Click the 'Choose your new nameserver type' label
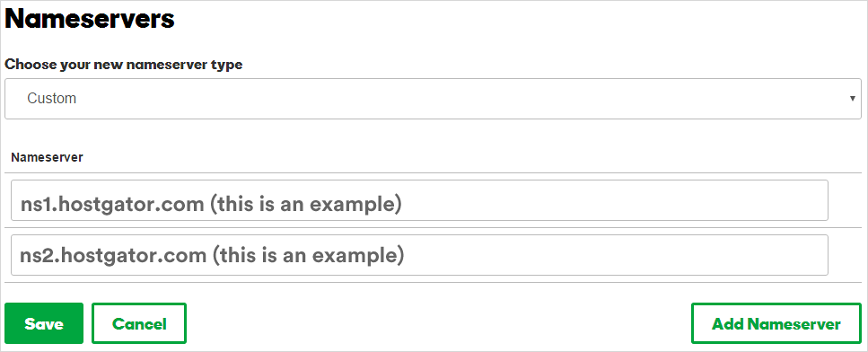 pyautogui.click(x=124, y=64)
